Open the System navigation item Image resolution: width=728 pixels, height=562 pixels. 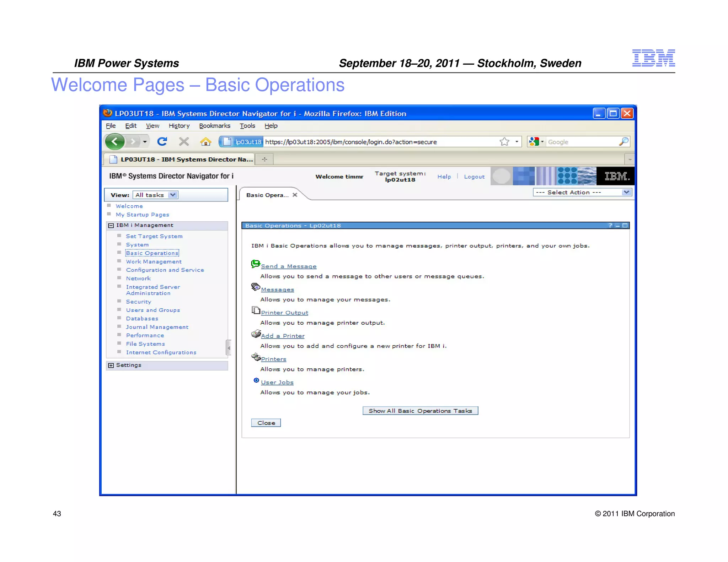(137, 245)
